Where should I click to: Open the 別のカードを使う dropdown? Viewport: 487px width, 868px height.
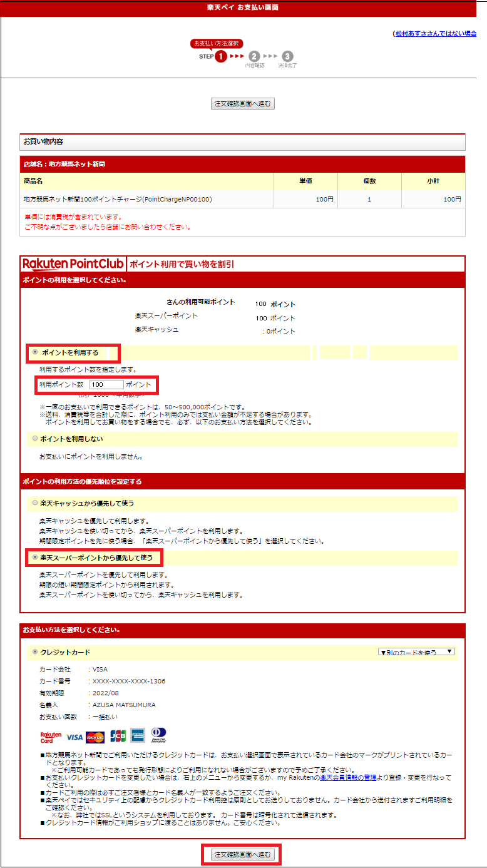tap(416, 651)
